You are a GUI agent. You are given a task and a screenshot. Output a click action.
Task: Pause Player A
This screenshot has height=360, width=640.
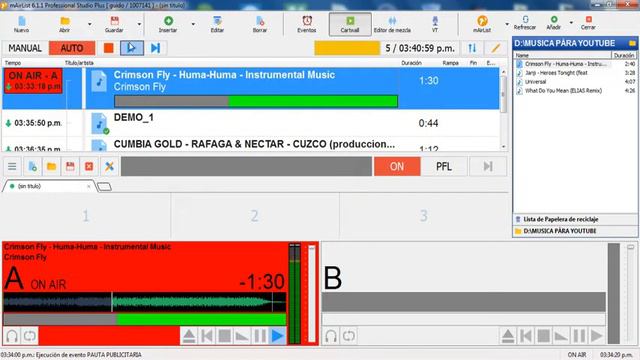(260, 336)
